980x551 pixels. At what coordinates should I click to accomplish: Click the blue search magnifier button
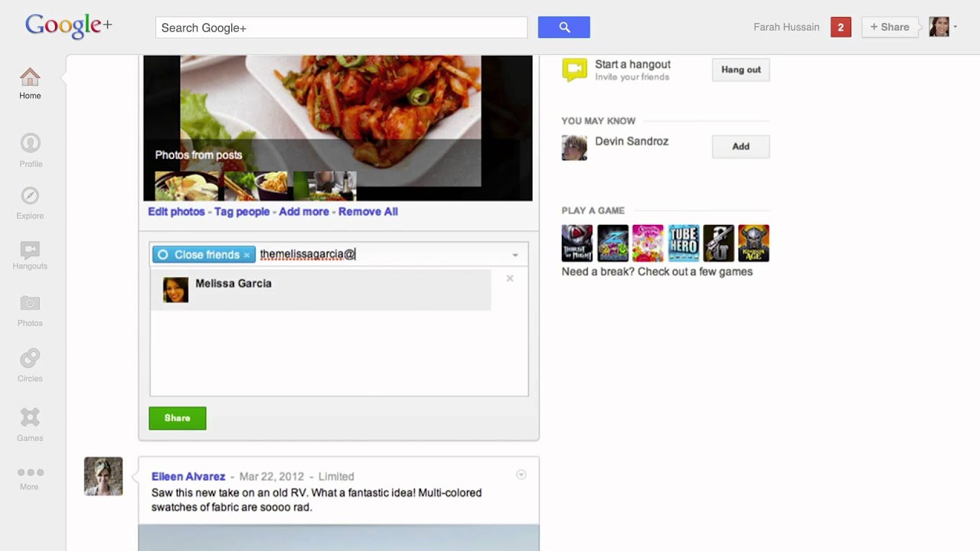coord(564,28)
